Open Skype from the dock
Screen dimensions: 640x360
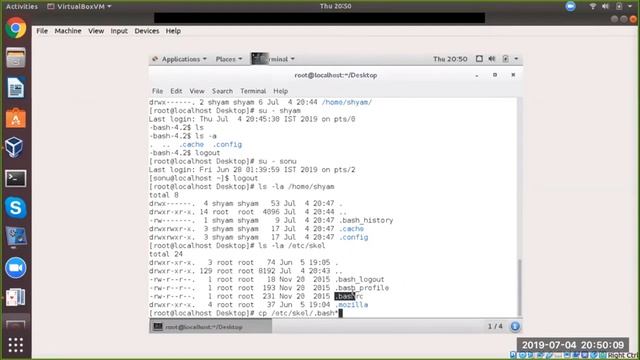pyautogui.click(x=16, y=208)
